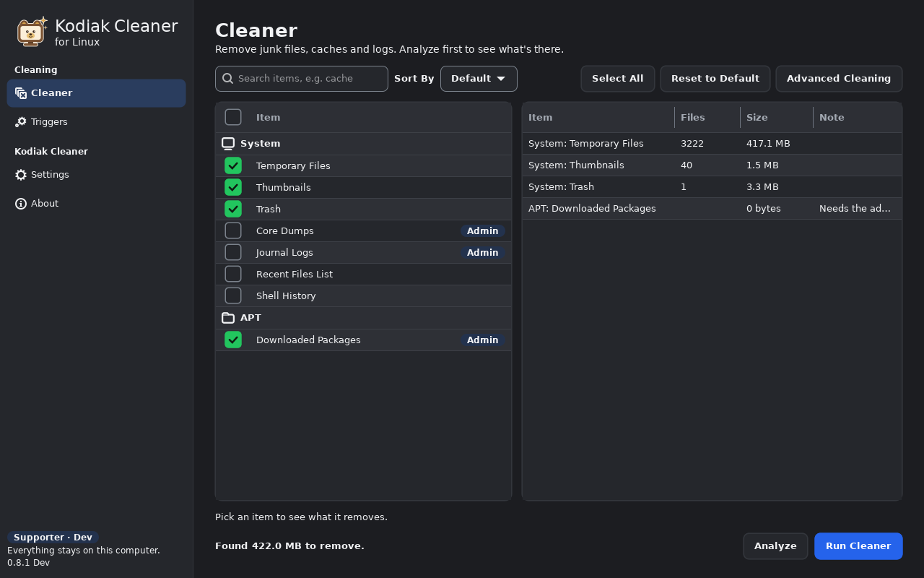
Task: Open Settings from the sidebar
Action: (96, 175)
